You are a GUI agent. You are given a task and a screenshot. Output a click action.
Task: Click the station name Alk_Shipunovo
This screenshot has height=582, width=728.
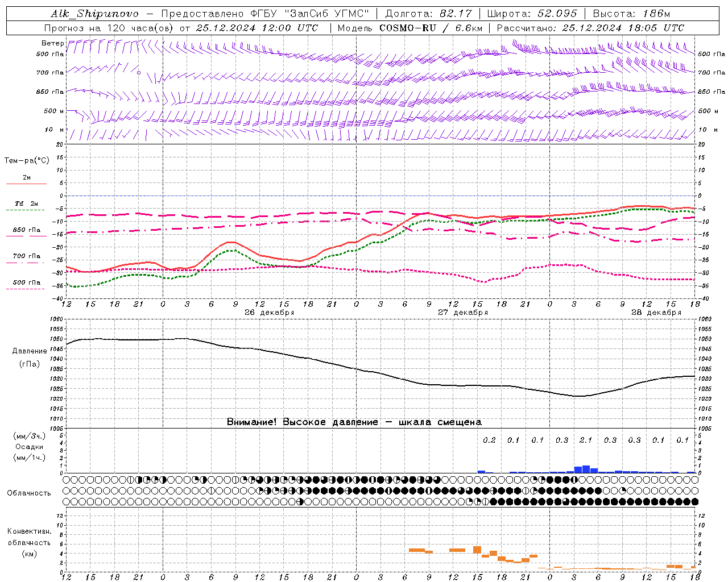click(94, 14)
